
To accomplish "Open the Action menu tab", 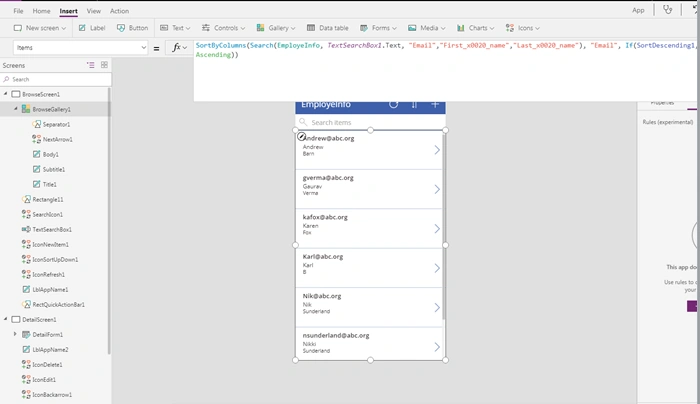I will point(119,11).
